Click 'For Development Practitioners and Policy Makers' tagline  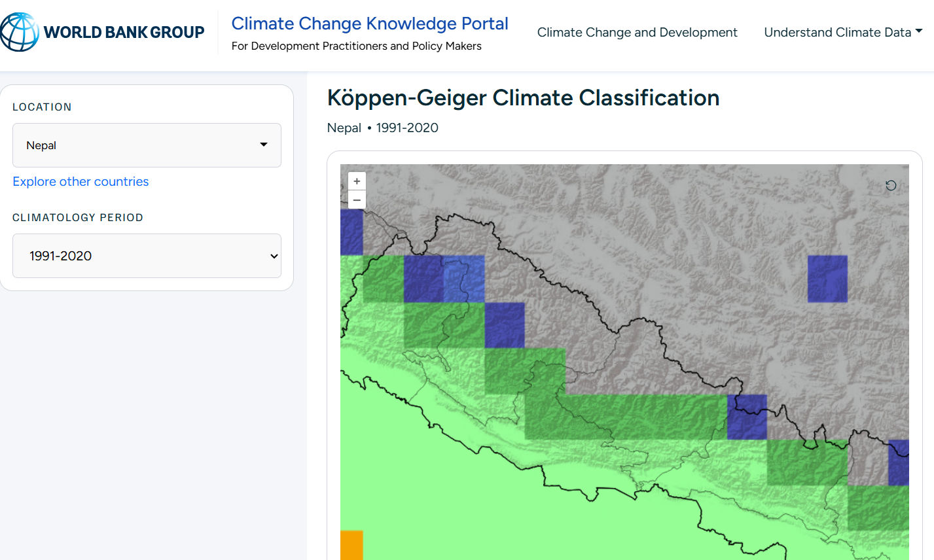point(356,46)
